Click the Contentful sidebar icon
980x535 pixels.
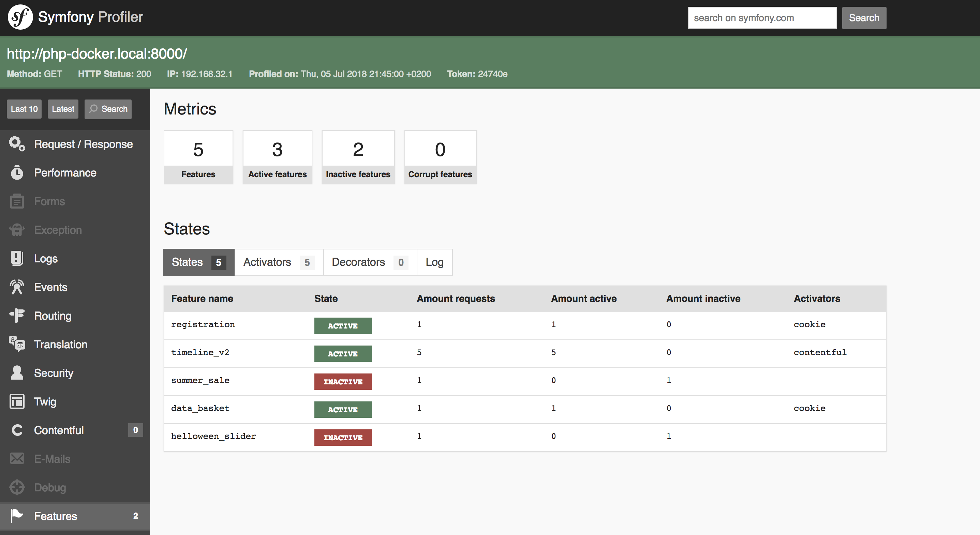17,430
